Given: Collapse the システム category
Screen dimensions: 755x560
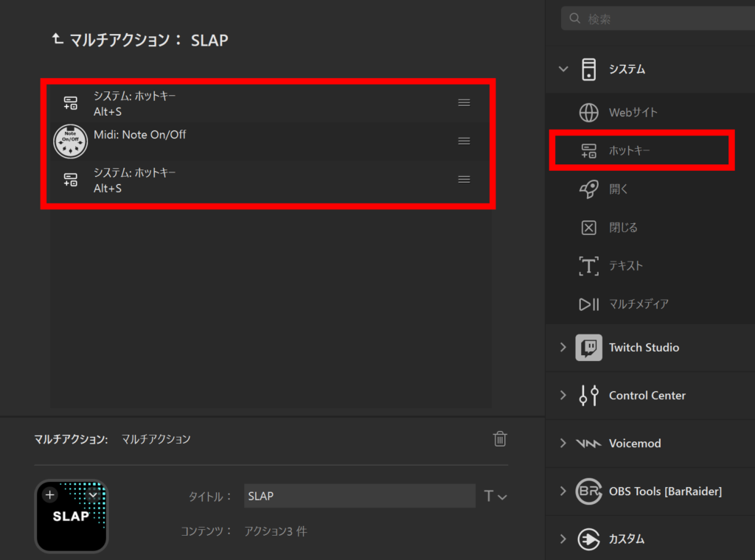Looking at the screenshot, I should 564,69.
